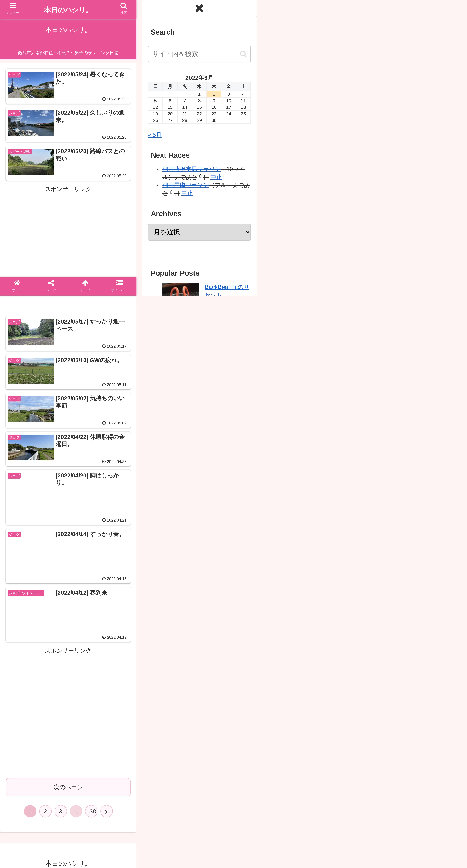Click the pagination ellipsis button

tap(76, 811)
